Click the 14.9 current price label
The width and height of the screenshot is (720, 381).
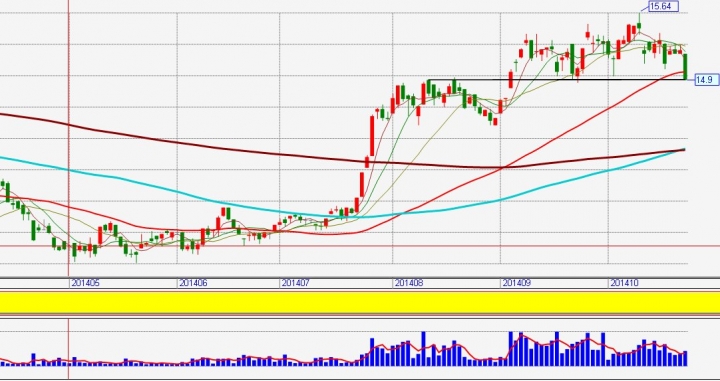coord(706,80)
